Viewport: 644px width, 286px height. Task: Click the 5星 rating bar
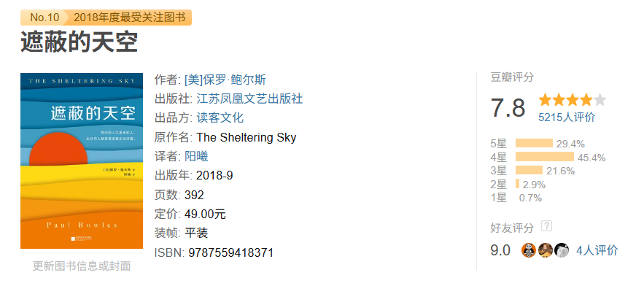tap(534, 143)
